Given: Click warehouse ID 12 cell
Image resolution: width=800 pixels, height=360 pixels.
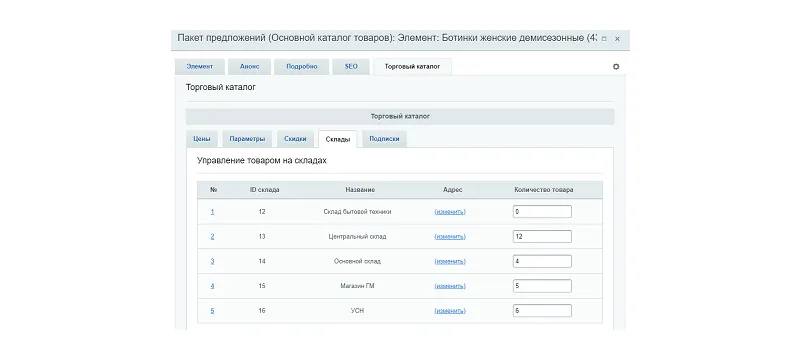Looking at the screenshot, I should pos(262,212).
